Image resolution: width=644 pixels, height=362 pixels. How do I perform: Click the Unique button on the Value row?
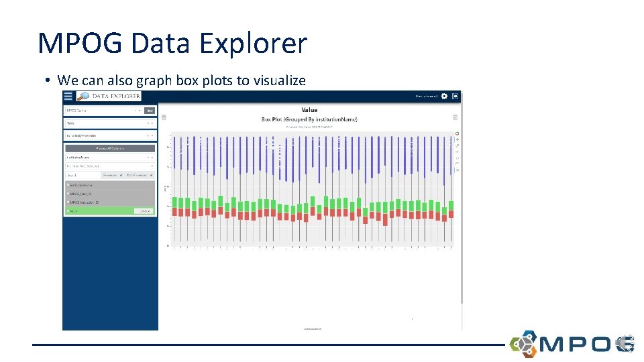tap(145, 211)
